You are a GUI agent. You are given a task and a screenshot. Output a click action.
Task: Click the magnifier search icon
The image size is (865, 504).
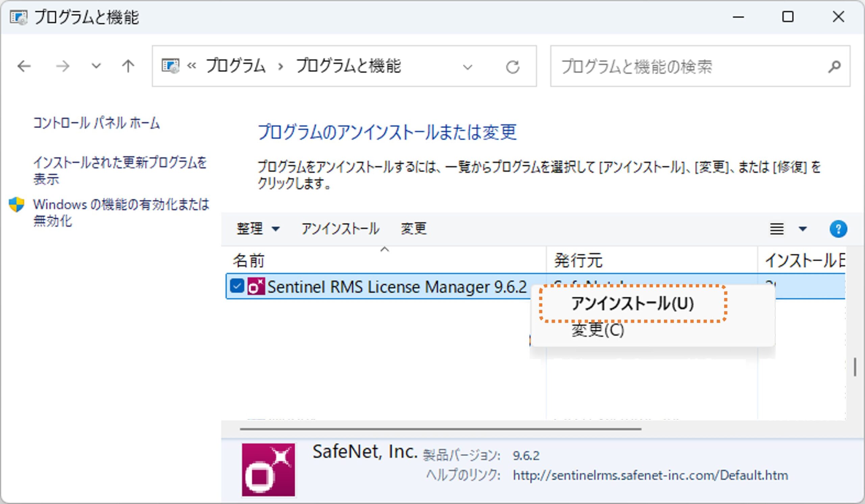coord(834,67)
